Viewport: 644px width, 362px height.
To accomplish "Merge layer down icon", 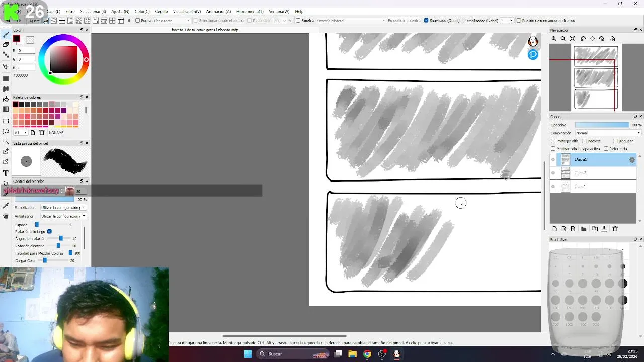I will [604, 229].
